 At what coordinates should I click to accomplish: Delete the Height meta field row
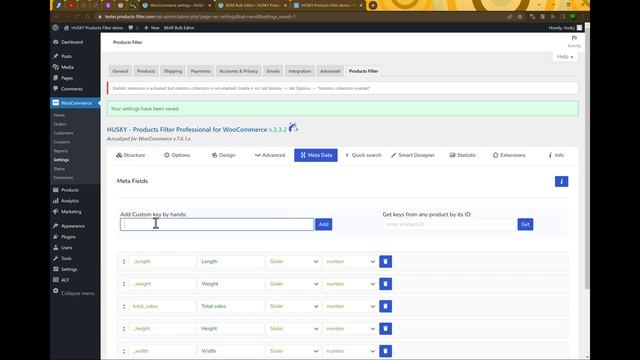pyautogui.click(x=385, y=329)
